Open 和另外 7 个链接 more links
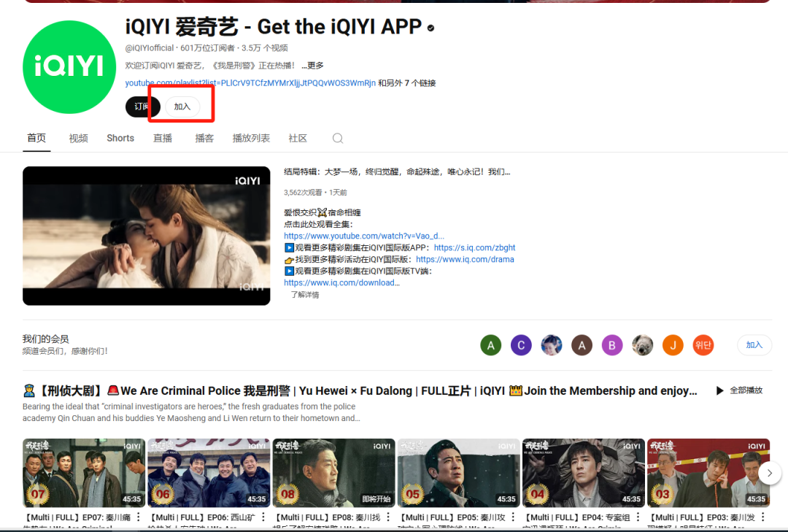Image resolution: width=788 pixels, height=532 pixels. [406, 83]
